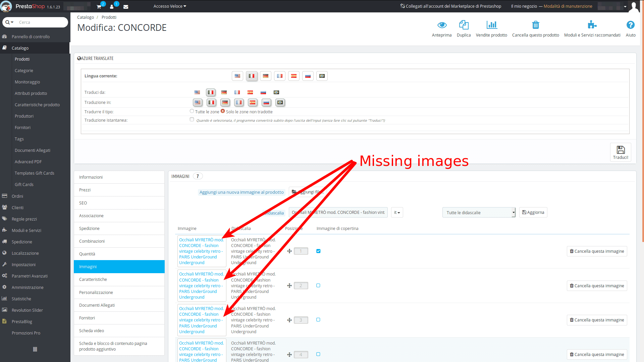Image resolution: width=644 pixels, height=362 pixels.
Task: Open the messages envelope icon in top bar
Action: [126, 6]
